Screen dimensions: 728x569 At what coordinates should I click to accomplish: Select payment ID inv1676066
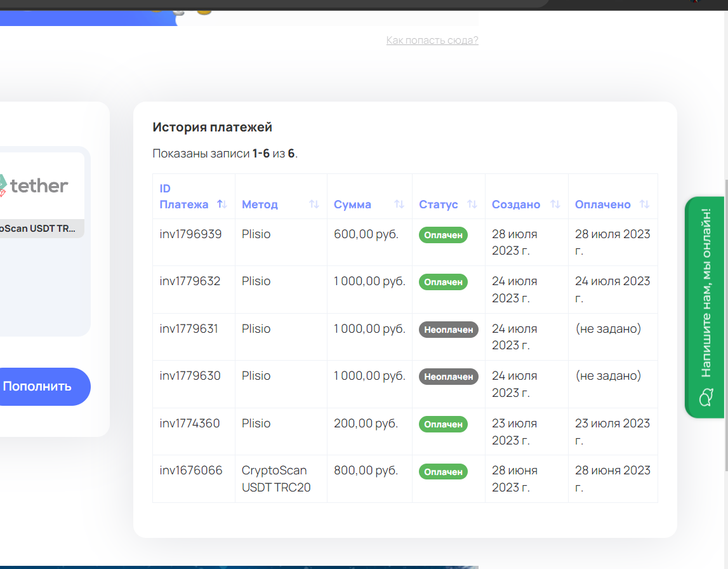191,471
